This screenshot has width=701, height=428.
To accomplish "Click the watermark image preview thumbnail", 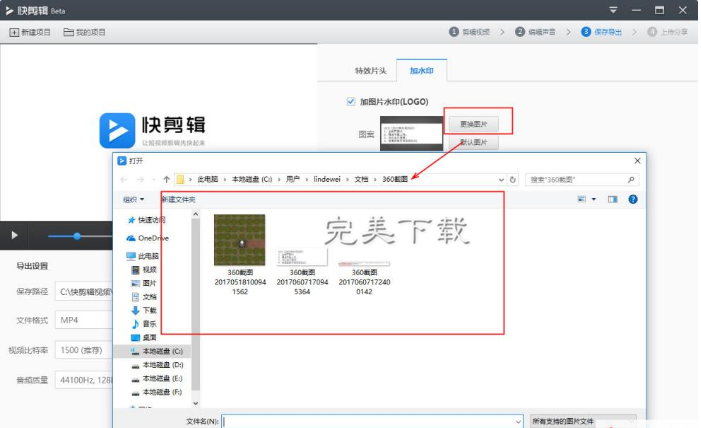I will click(411, 133).
